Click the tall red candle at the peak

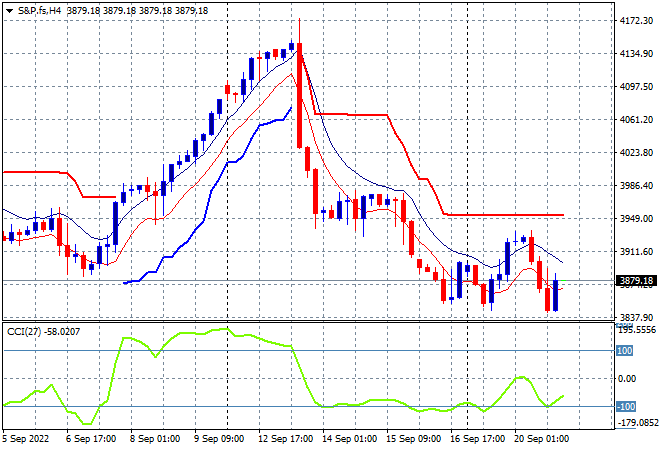pos(299,95)
